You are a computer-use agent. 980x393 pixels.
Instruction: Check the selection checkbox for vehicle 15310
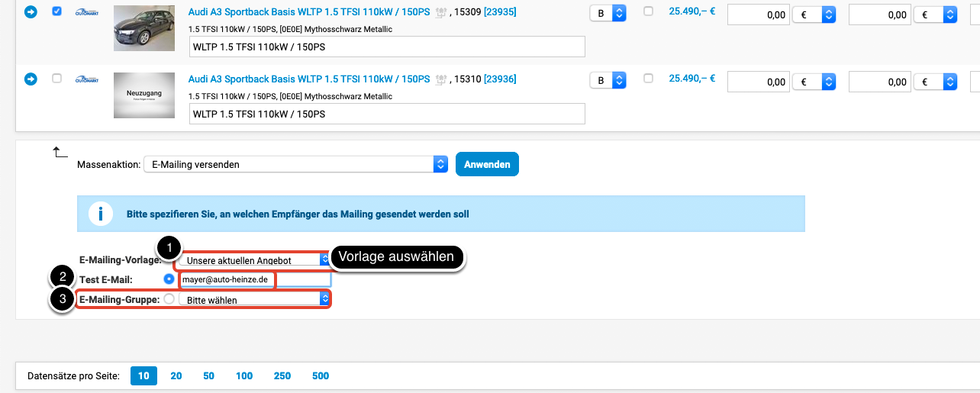[x=56, y=78]
